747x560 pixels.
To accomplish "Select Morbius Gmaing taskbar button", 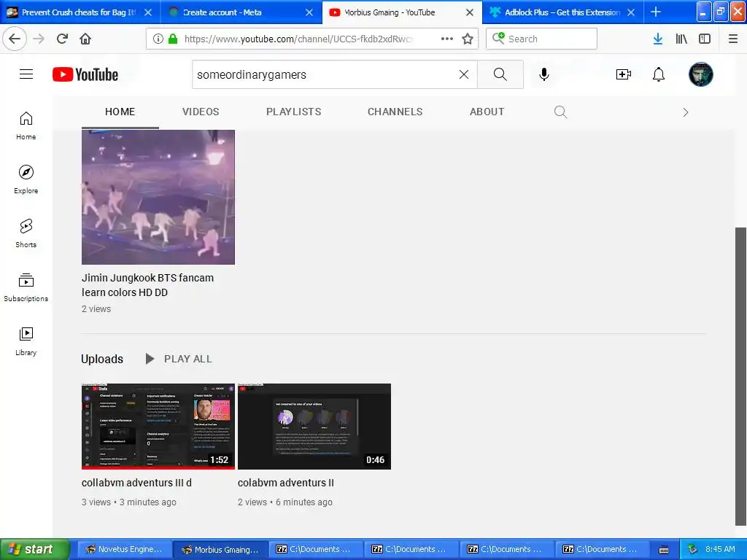I will (x=219, y=549).
